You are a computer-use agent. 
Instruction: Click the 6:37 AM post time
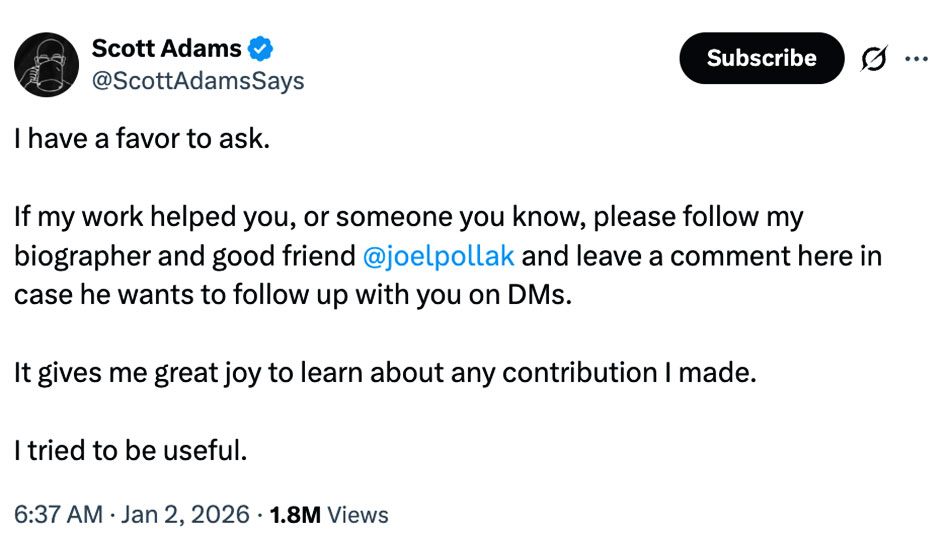pos(59,514)
